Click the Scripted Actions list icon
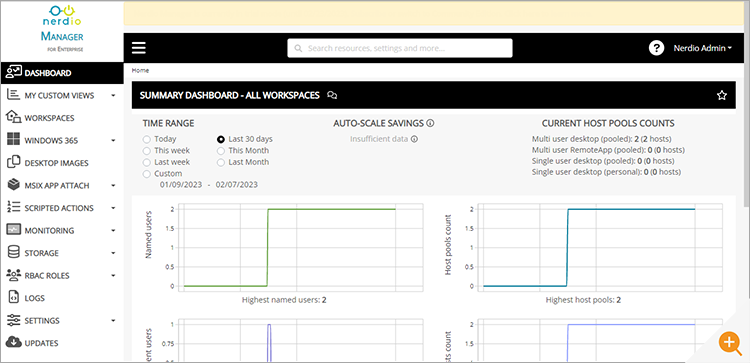 [x=13, y=207]
